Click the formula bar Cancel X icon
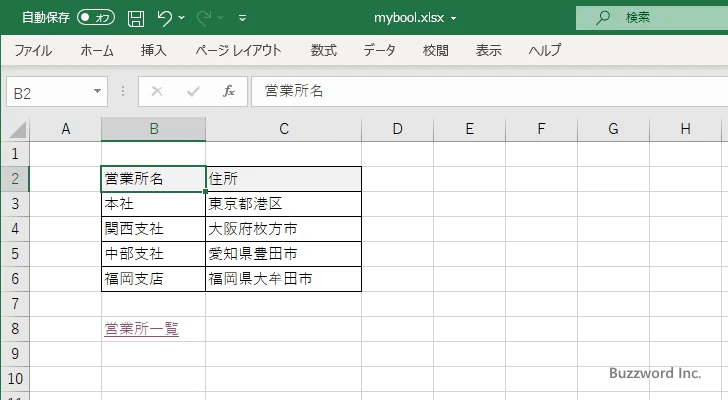The image size is (728, 400). pyautogui.click(x=156, y=91)
